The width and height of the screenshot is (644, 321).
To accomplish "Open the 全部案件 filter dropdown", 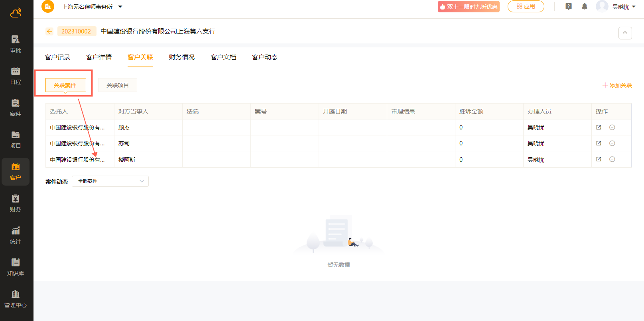I will [x=110, y=181].
